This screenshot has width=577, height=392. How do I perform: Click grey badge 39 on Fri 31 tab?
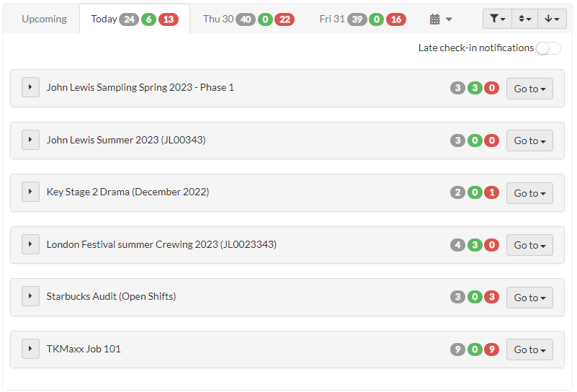[x=357, y=19]
